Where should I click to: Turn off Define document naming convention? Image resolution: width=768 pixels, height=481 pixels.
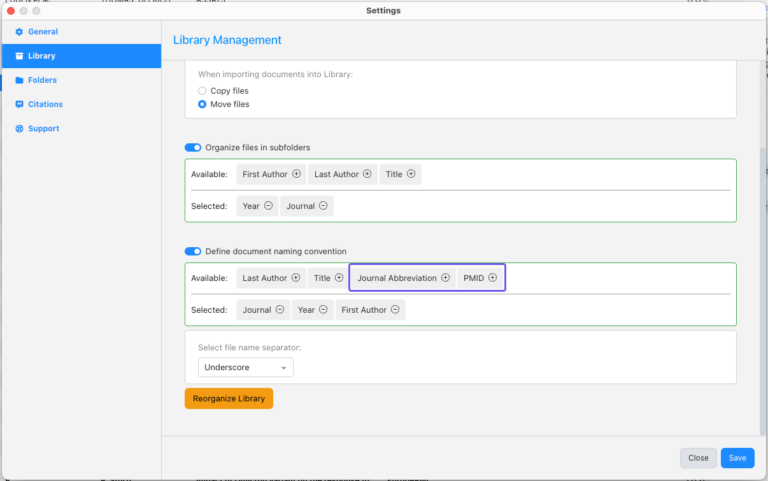pyautogui.click(x=193, y=251)
